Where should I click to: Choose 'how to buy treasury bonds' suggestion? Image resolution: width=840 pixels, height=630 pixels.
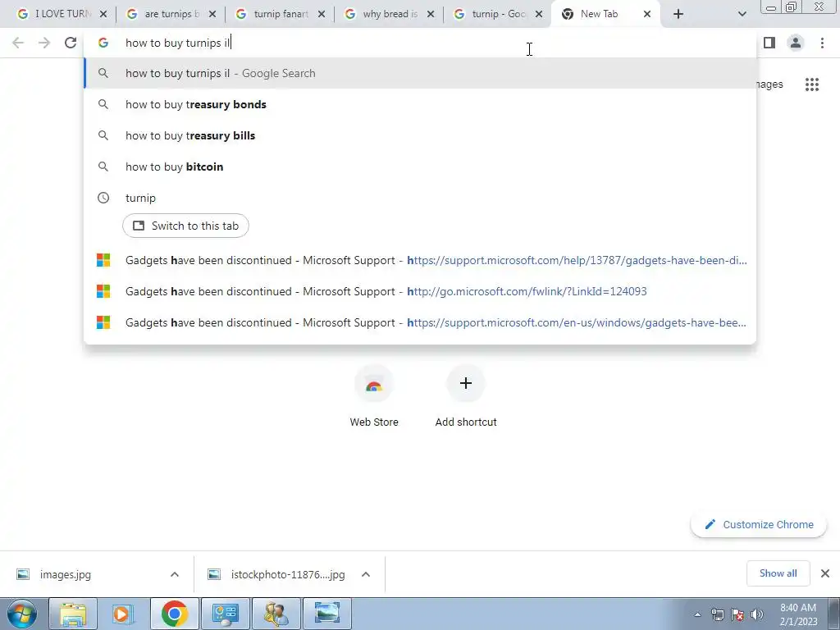(421, 104)
